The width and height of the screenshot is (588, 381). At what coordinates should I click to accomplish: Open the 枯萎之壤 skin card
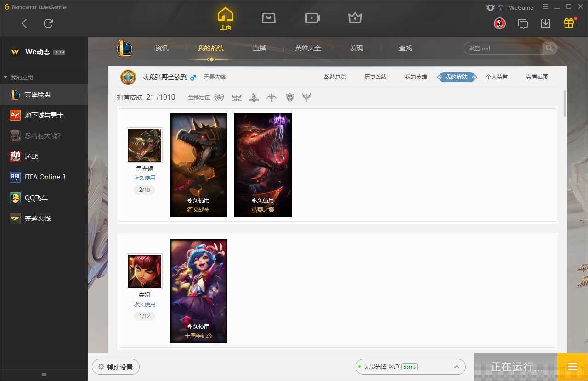263,165
